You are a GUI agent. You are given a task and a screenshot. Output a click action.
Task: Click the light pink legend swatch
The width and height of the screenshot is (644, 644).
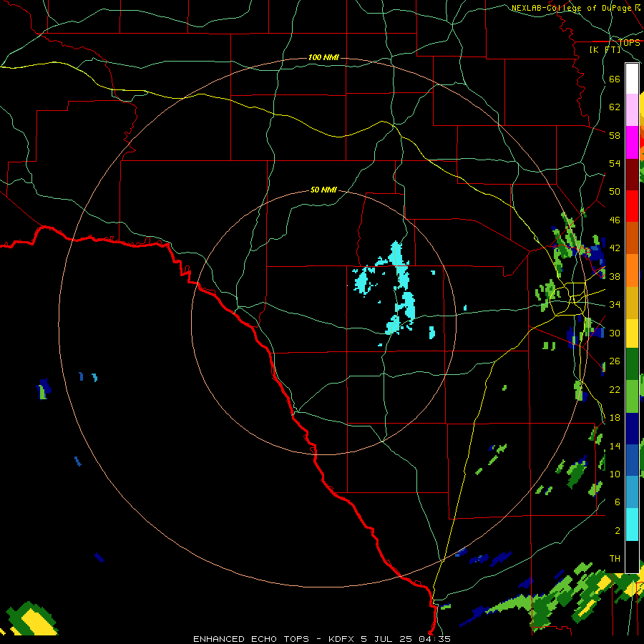632,110
